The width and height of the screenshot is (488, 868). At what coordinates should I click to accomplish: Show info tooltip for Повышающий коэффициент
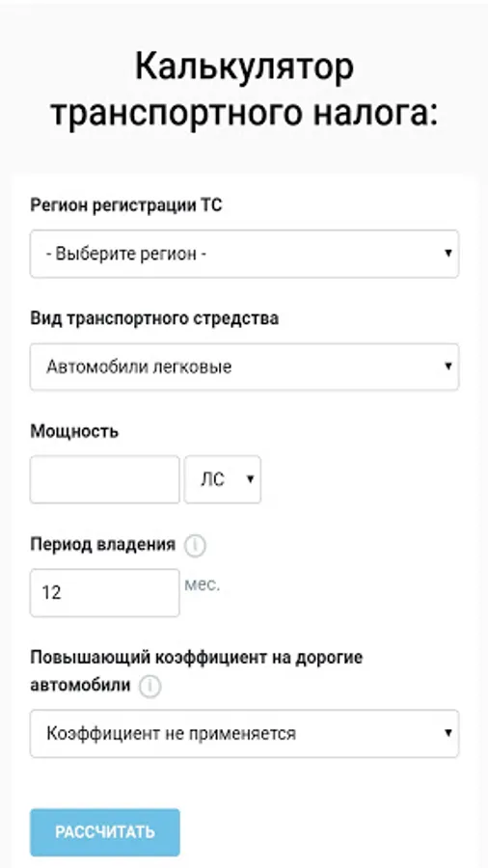(x=149, y=687)
